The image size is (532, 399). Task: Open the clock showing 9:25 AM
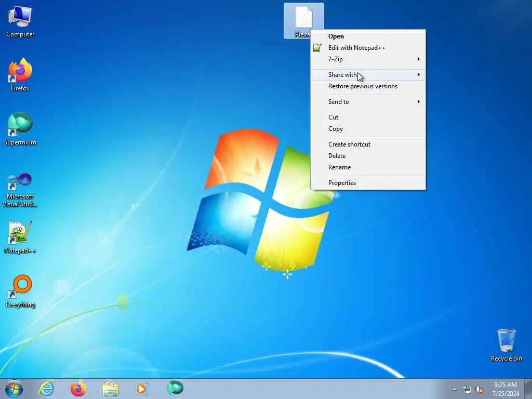click(x=506, y=389)
